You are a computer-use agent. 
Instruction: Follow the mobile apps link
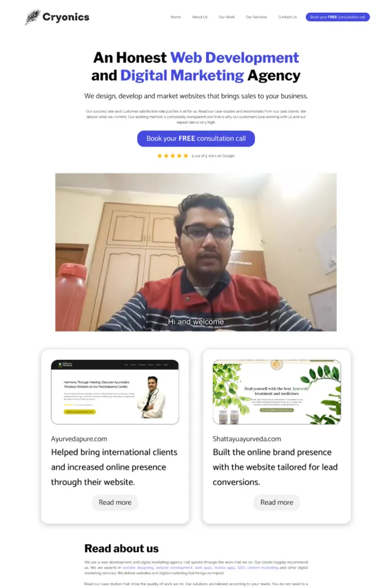point(224,568)
